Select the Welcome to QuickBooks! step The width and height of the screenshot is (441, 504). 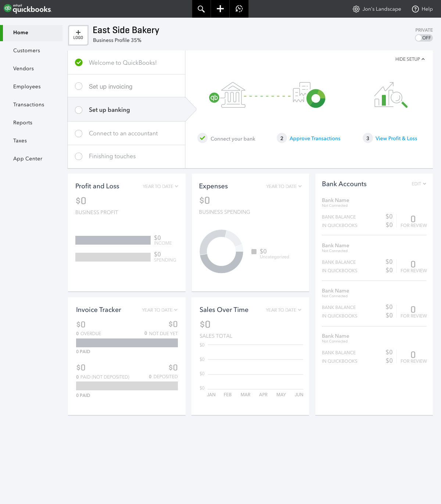coord(126,63)
